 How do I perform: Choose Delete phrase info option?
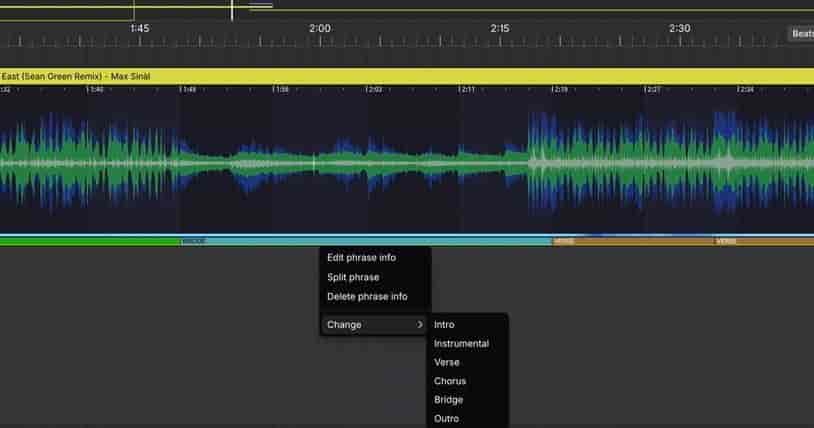click(x=367, y=297)
